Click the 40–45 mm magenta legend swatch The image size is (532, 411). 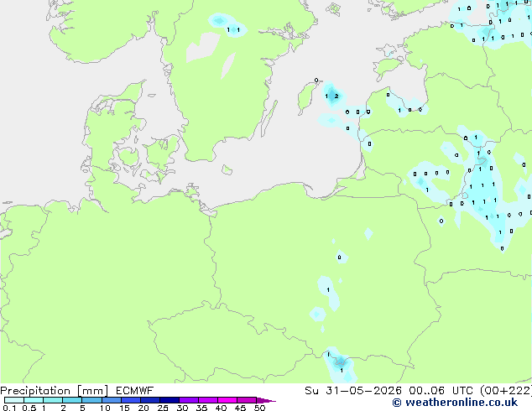227,400
